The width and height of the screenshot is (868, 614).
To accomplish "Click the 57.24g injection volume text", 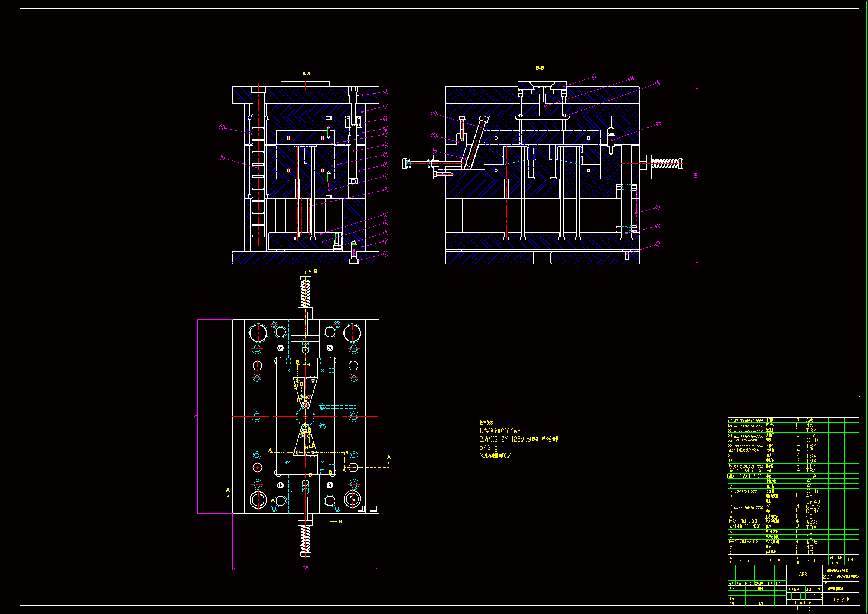I will point(489,448).
